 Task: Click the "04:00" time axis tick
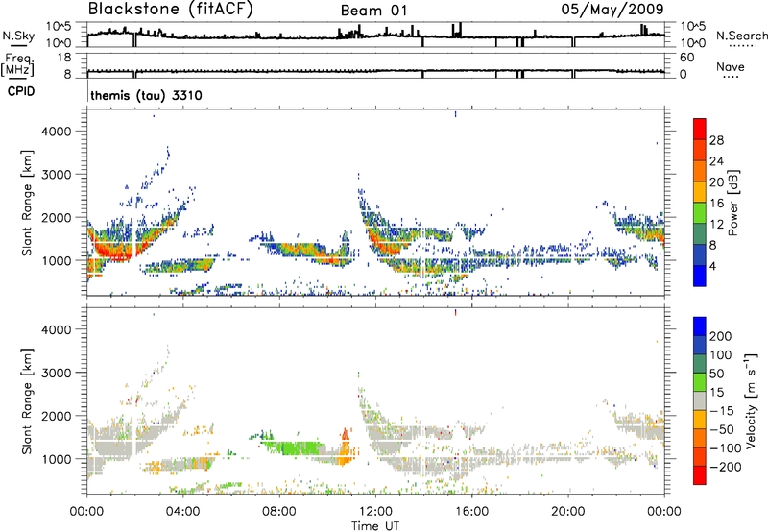pyautogui.click(x=183, y=512)
